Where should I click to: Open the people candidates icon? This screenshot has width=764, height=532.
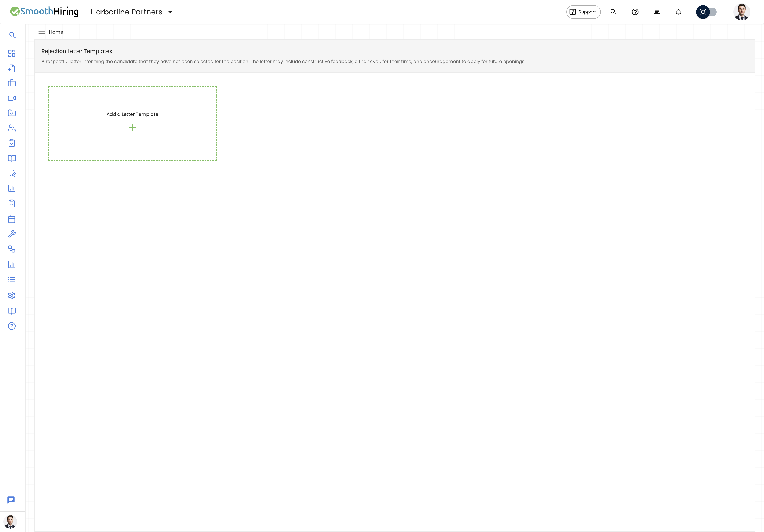click(12, 128)
